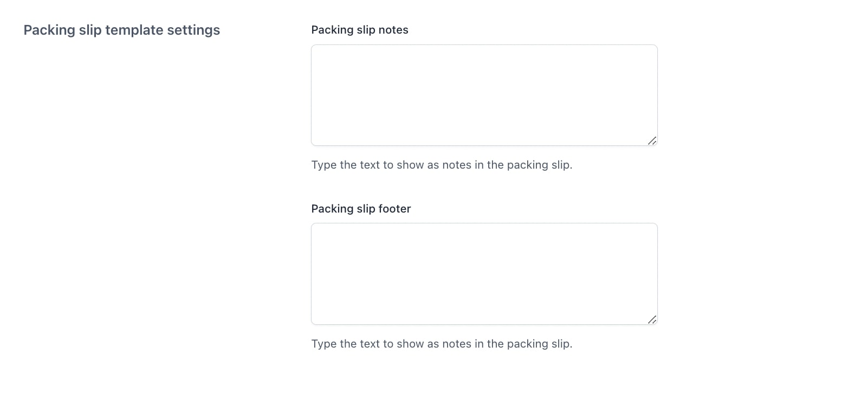Click the helper text below the notes field

pos(442,165)
